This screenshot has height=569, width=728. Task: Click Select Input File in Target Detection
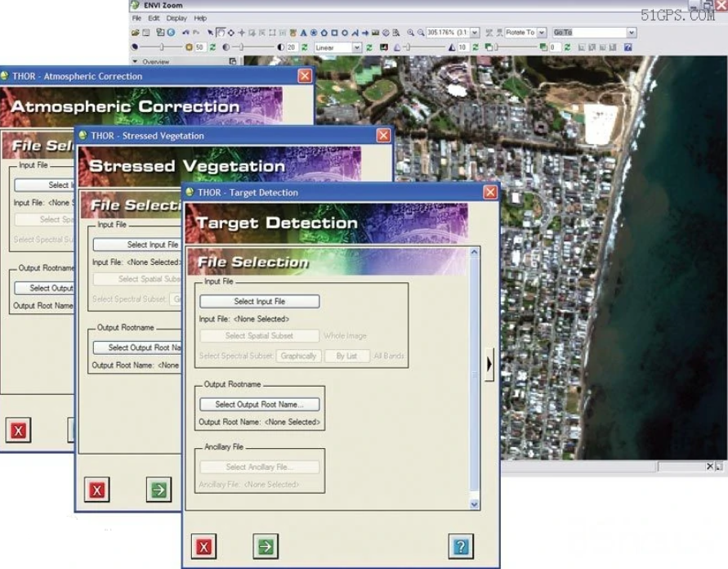tap(259, 302)
